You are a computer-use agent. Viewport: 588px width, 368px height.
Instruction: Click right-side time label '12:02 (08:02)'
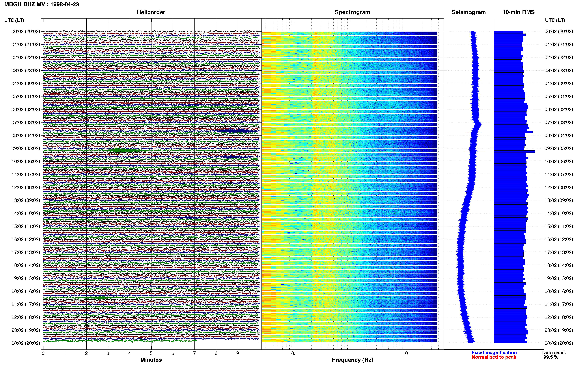click(x=559, y=187)
